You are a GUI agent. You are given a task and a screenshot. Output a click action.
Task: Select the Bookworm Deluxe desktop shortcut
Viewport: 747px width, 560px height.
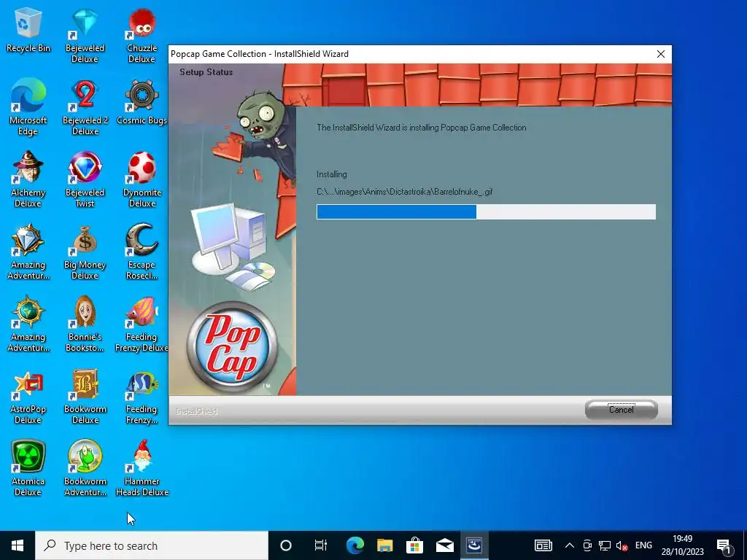pos(85,397)
